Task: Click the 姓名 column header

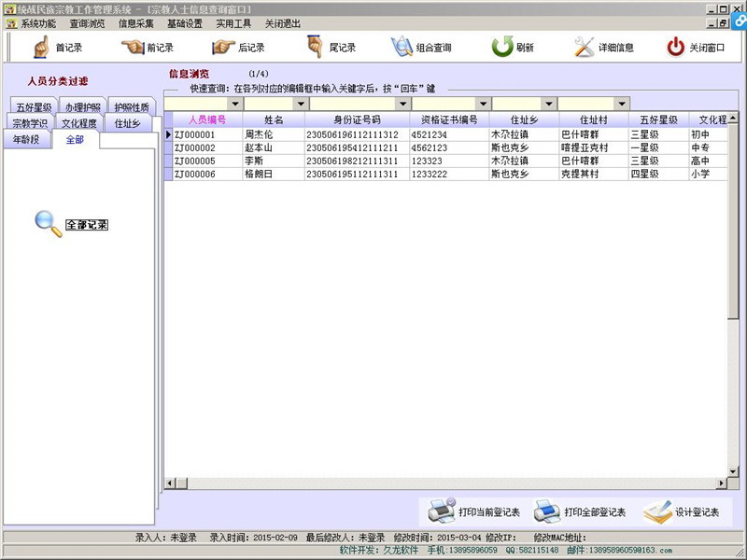Action: (x=274, y=119)
